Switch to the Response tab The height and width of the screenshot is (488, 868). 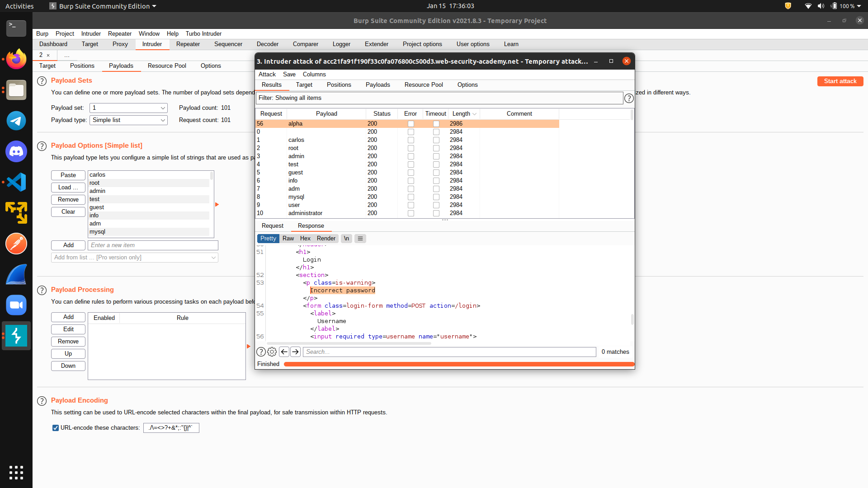(x=311, y=225)
